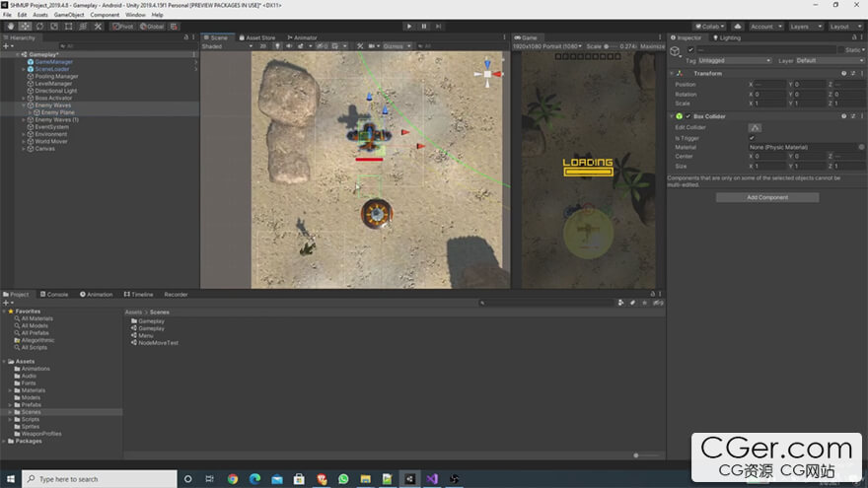Advance one frame with Step button
This screenshot has width=868, height=488.
pyautogui.click(x=438, y=26)
